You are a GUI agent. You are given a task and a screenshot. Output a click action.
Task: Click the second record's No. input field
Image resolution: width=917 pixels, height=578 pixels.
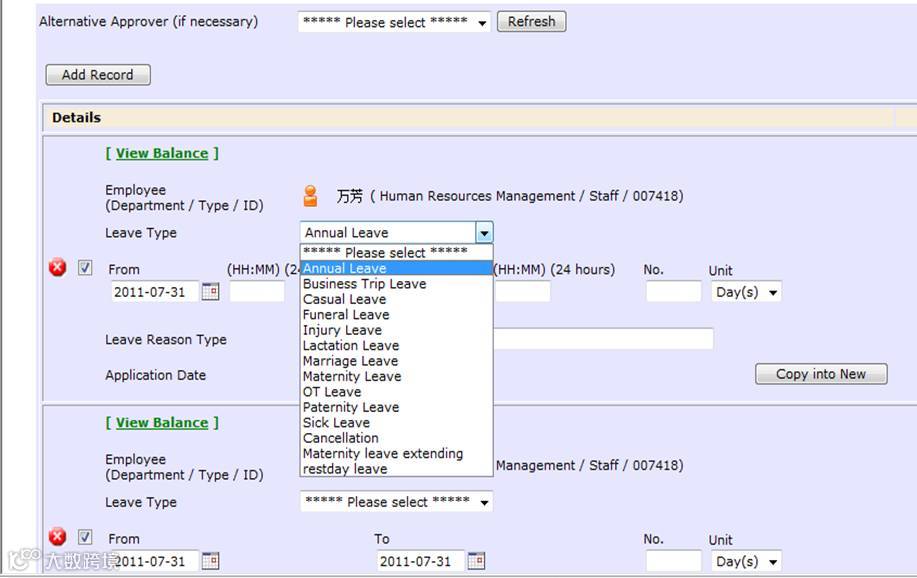tap(673, 562)
